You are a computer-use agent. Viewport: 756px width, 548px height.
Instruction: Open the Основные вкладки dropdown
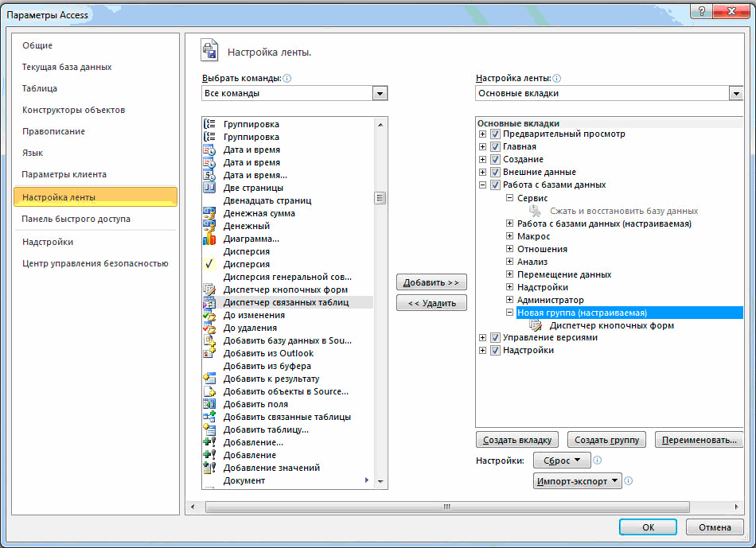736,93
